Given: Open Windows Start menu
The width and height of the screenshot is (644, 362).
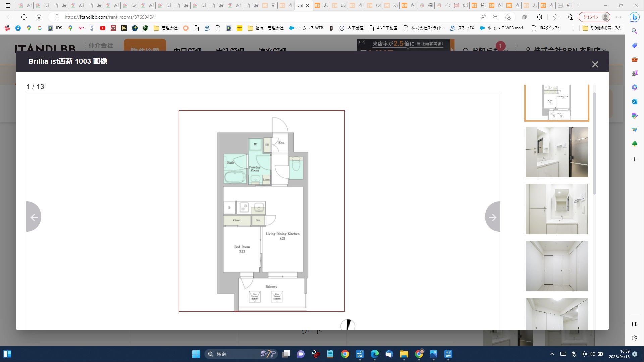Looking at the screenshot, I should click(196, 354).
